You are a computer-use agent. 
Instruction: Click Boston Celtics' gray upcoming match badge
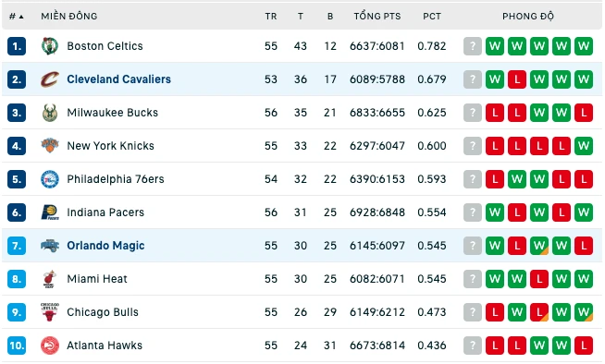coord(473,46)
